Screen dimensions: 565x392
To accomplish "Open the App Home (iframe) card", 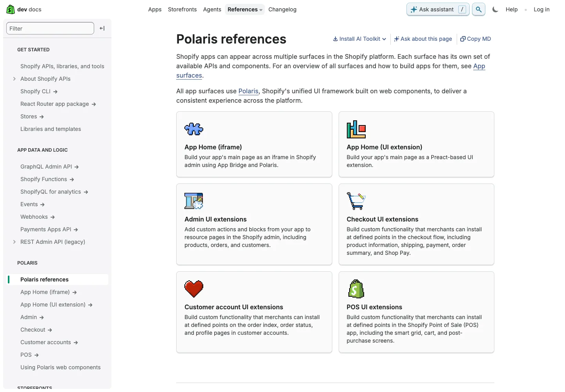I will [254, 144].
